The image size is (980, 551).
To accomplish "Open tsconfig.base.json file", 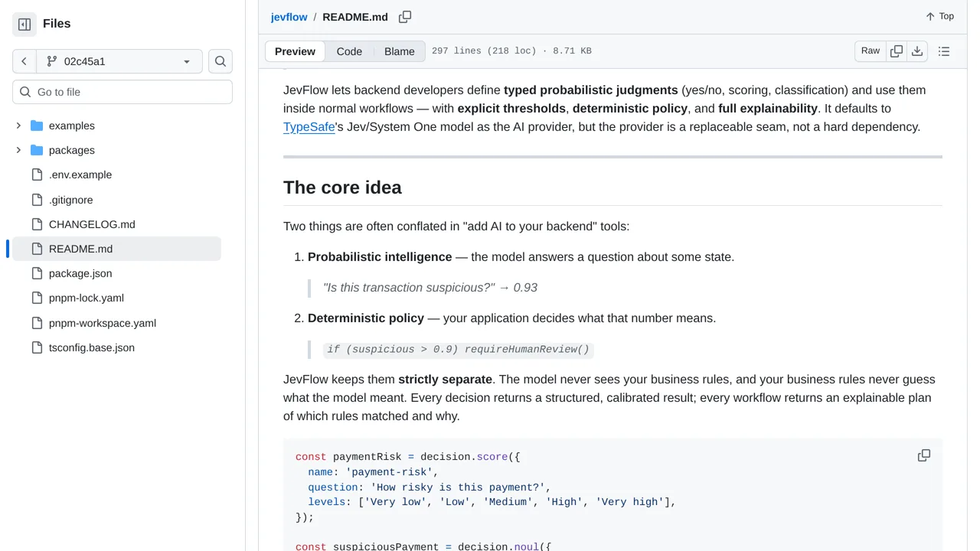I will tap(92, 347).
